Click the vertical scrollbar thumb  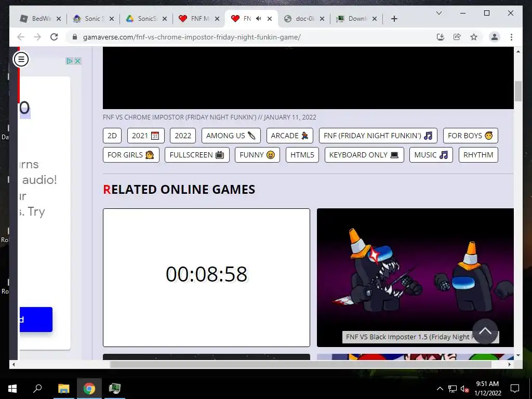(x=518, y=91)
